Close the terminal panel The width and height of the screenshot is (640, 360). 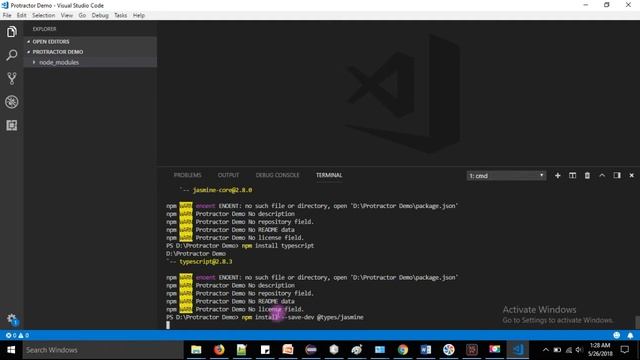pyautogui.click(x=631, y=176)
